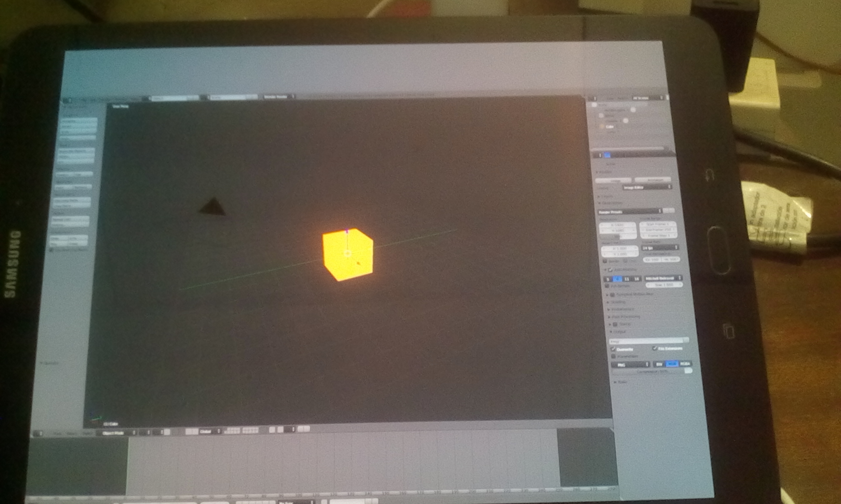841x504 pixels.
Task: Click the Render image button
Action: tap(614, 180)
